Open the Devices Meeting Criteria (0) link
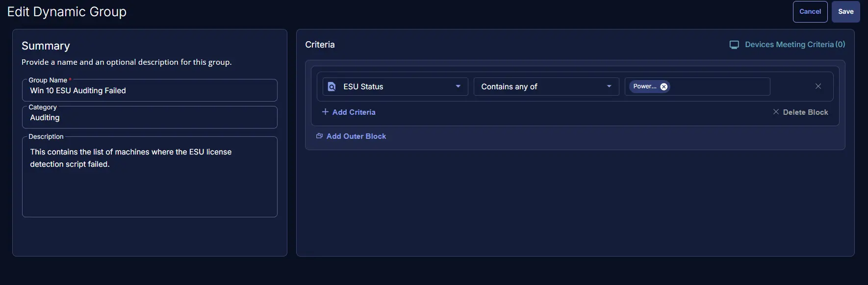This screenshot has height=285, width=868. click(794, 45)
